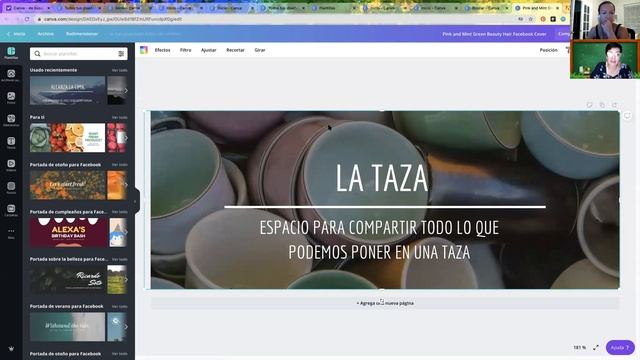Click Ver todo next to Para ti

(x=120, y=118)
